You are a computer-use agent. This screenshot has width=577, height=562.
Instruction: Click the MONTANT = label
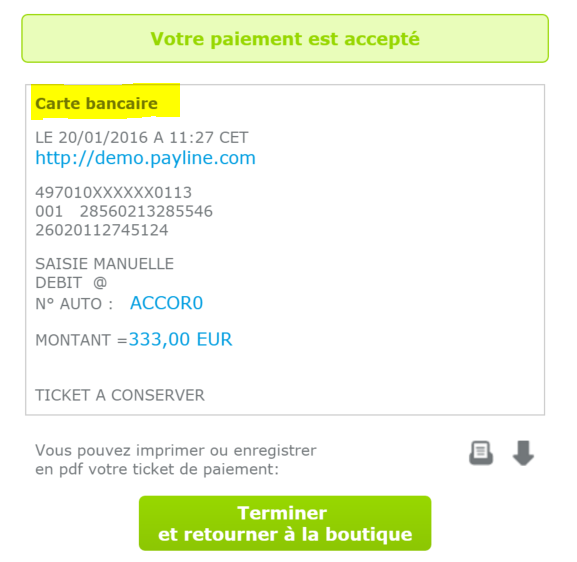pyautogui.click(x=81, y=340)
